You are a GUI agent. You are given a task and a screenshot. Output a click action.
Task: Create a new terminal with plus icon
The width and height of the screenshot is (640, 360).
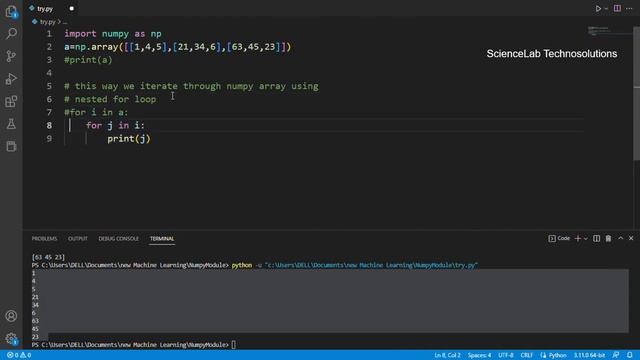[578, 238]
